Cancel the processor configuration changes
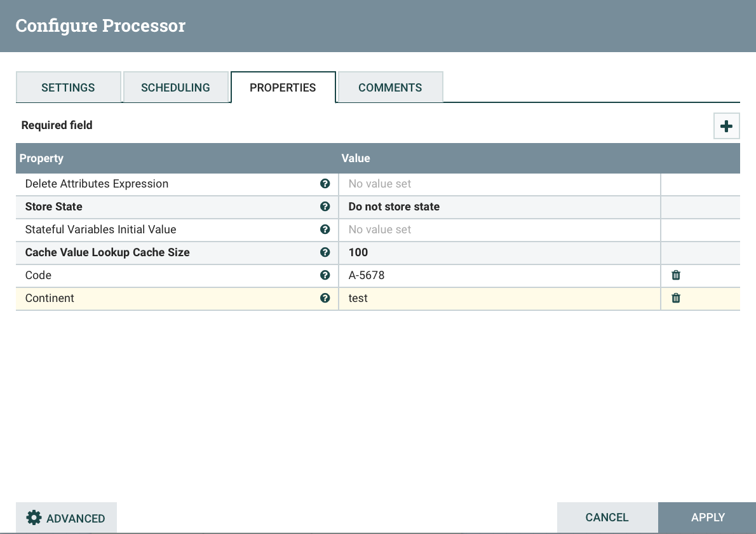Image resolution: width=756 pixels, height=534 pixels. pos(606,517)
